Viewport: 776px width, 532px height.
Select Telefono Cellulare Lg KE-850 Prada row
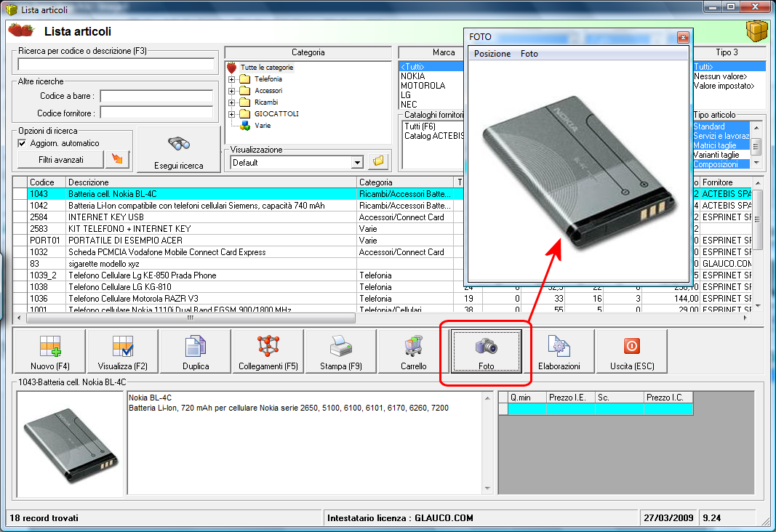(x=238, y=275)
